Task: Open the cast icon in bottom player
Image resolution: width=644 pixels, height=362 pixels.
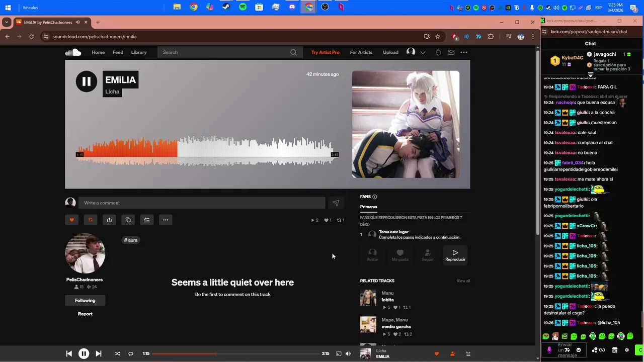Action: tap(339, 353)
